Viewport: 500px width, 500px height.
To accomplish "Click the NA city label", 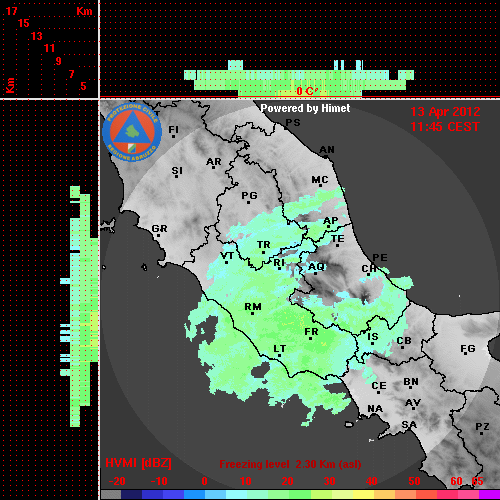I will 375,409.
